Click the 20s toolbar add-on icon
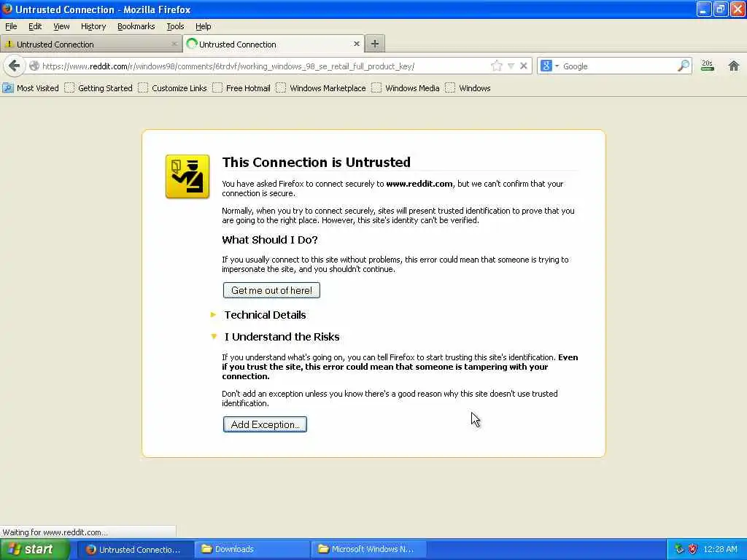The width and height of the screenshot is (747, 560). (708, 66)
